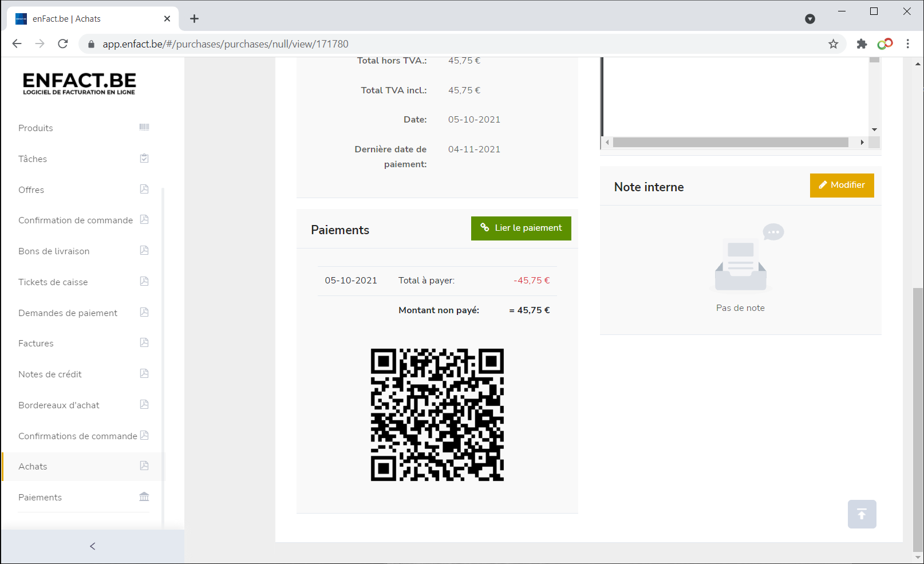Click the payment QR code
Image resolution: width=924 pixels, height=564 pixels.
(x=437, y=415)
